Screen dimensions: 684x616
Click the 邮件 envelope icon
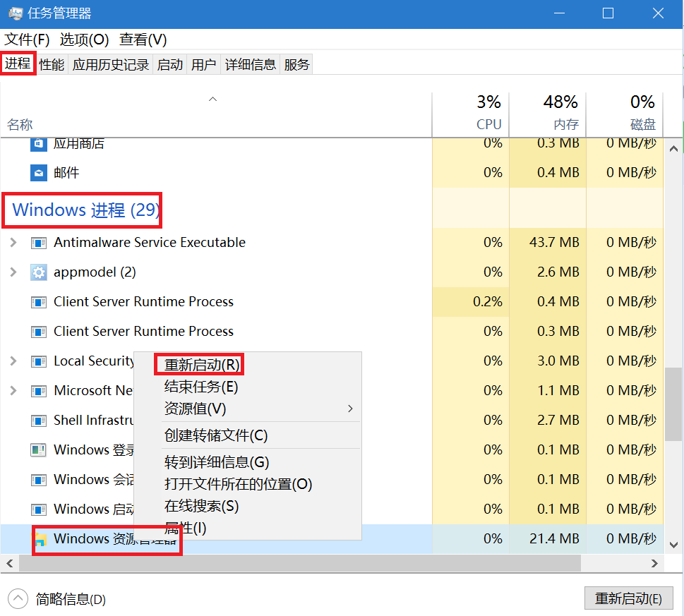pyautogui.click(x=38, y=173)
